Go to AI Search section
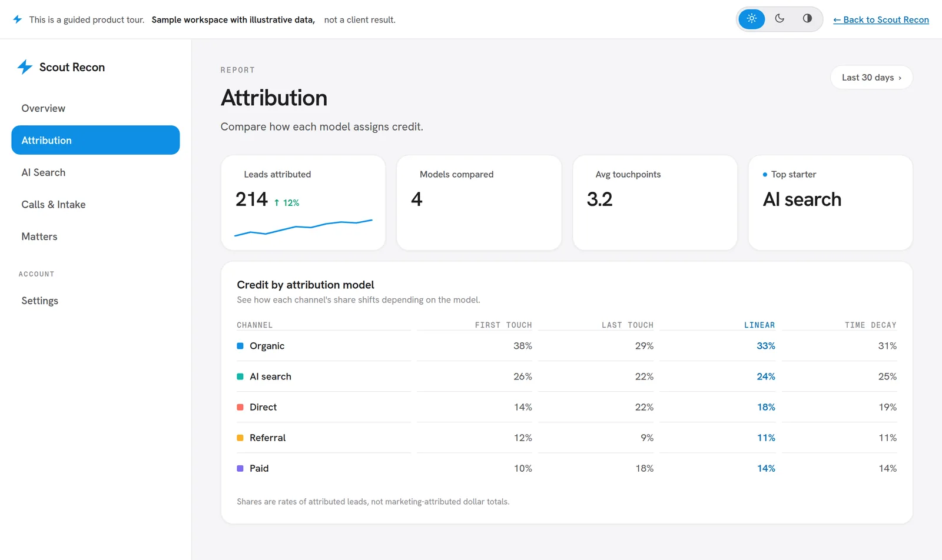942x560 pixels. pyautogui.click(x=95, y=172)
